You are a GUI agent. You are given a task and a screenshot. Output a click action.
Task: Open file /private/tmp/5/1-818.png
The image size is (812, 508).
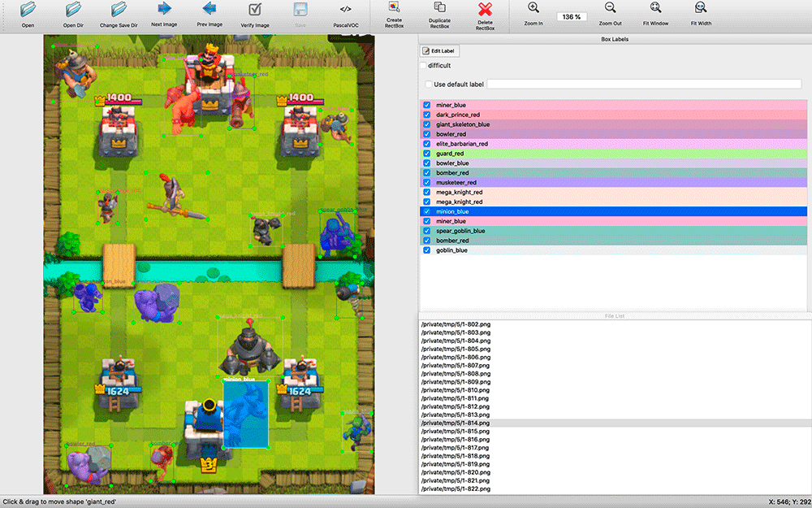456,456
